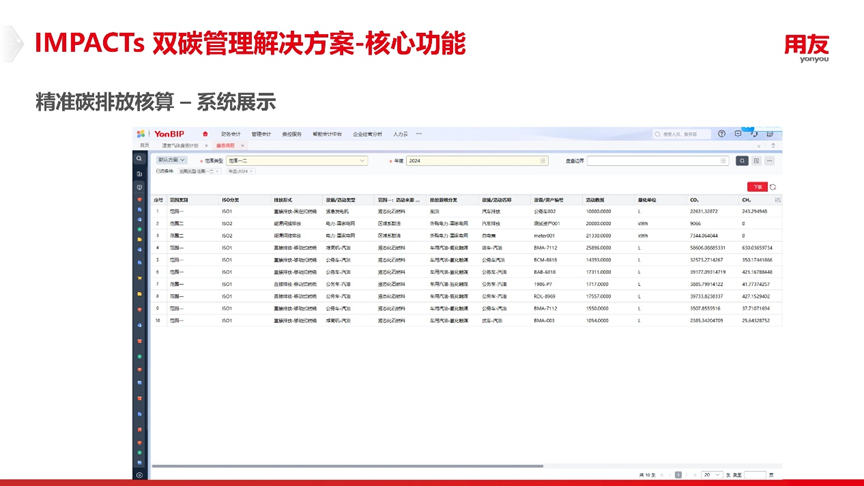Select the cell reading BCM-8618
864x486 pixels.
click(x=545, y=260)
